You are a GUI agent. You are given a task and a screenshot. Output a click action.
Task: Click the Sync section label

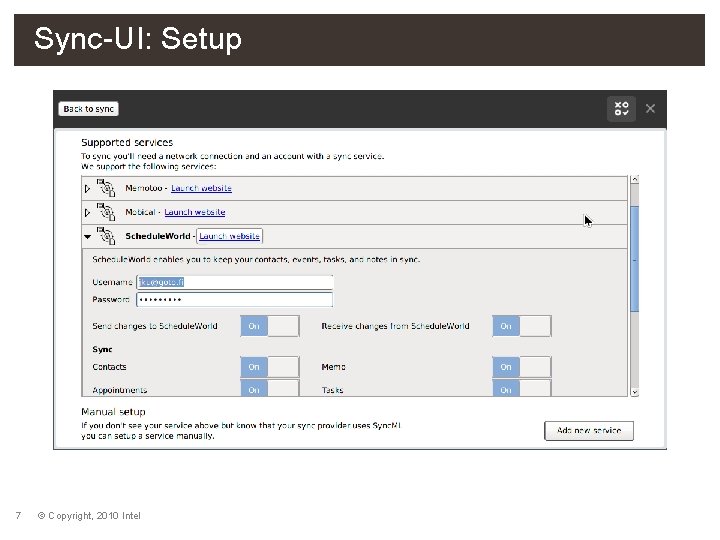[102, 349]
